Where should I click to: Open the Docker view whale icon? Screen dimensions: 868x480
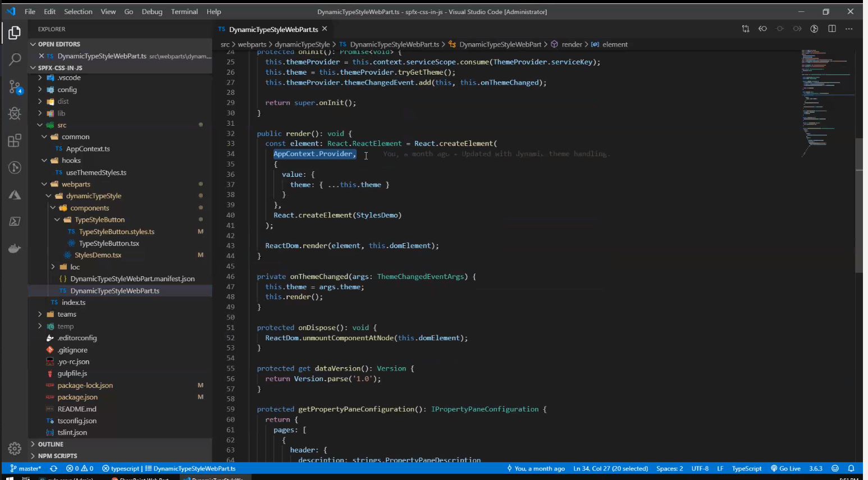tap(15, 249)
